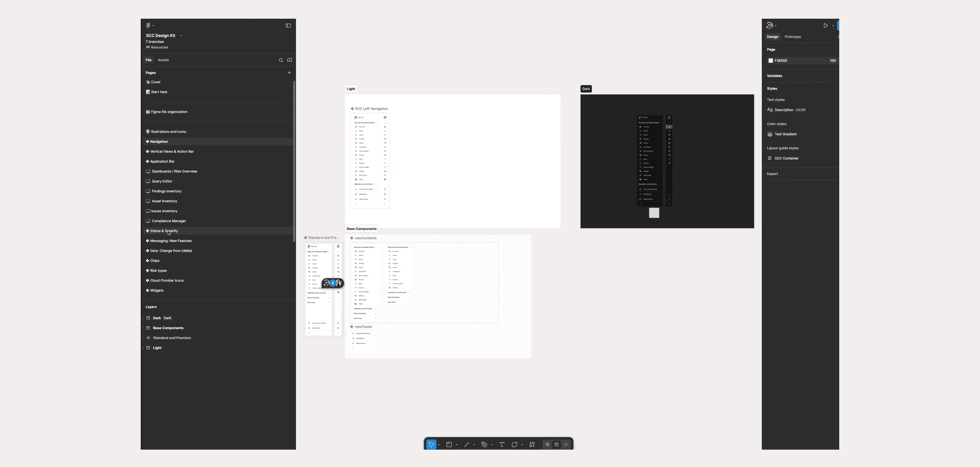The width and height of the screenshot is (980, 467).
Task: Select the Pen tool
Action: [x=484, y=444]
